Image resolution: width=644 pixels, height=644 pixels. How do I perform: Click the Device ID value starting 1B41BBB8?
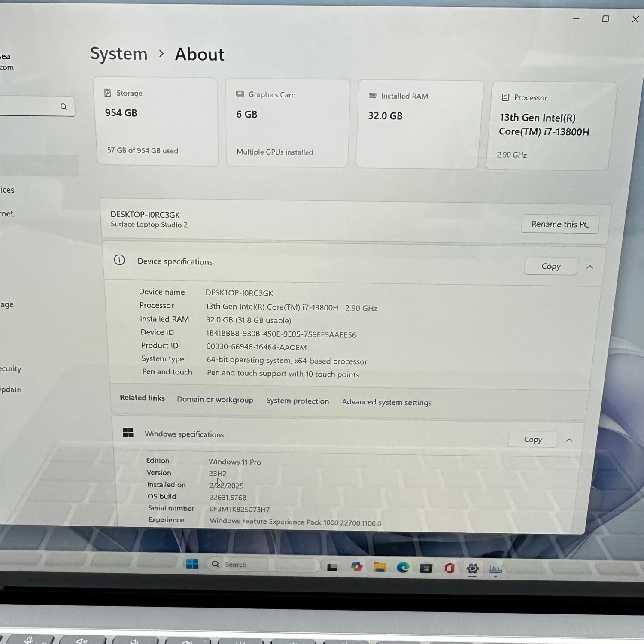click(x=281, y=334)
